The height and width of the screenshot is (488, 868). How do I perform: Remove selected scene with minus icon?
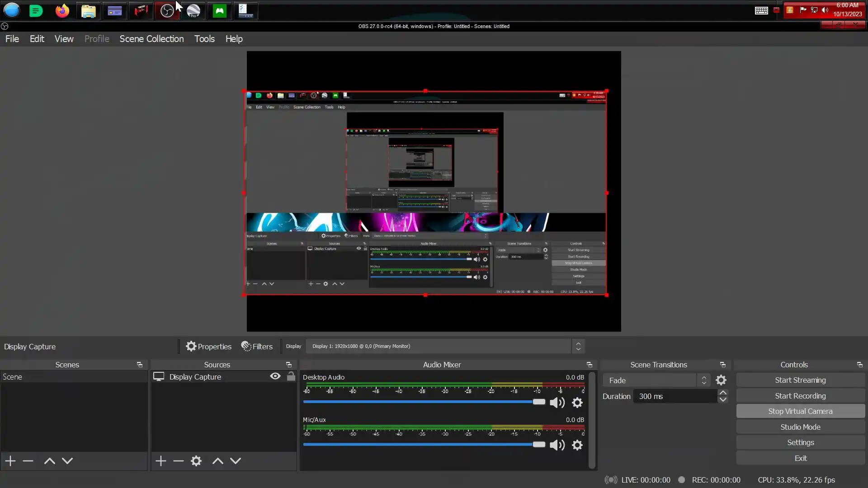[28, 461]
